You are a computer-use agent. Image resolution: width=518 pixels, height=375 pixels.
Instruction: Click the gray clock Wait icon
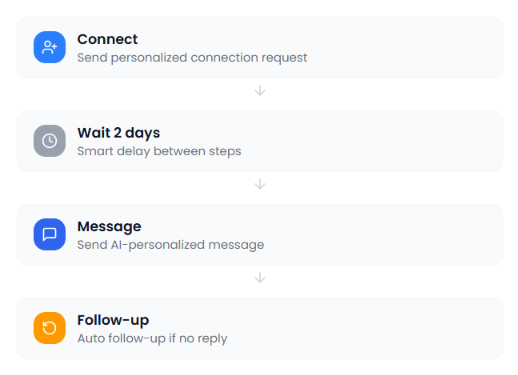(x=49, y=141)
